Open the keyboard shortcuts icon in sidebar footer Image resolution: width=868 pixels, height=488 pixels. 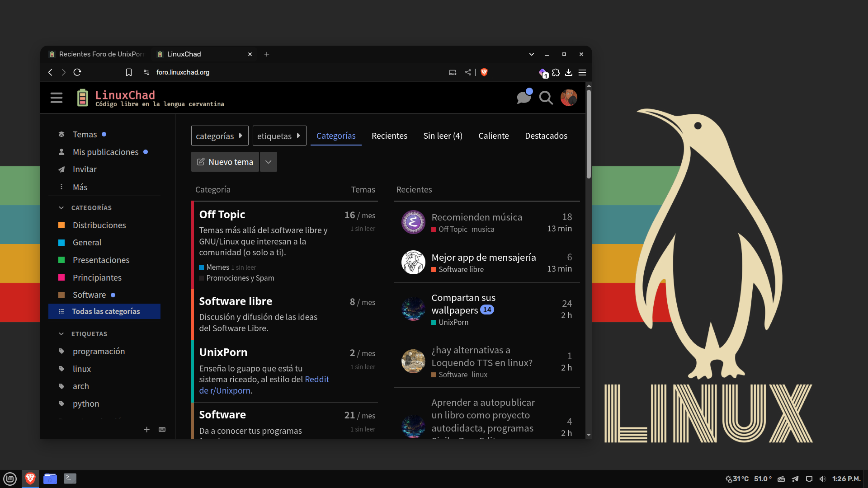[x=162, y=429]
